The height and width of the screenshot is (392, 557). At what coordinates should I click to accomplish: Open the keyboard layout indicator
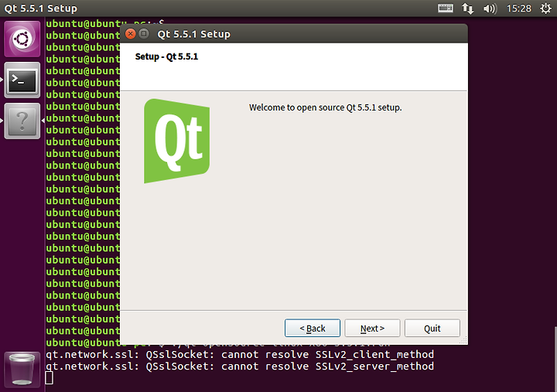point(445,8)
